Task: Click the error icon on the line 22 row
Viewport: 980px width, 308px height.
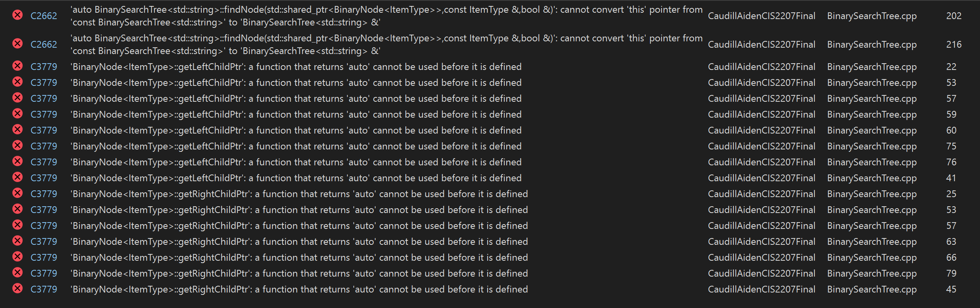Action: pos(17,66)
